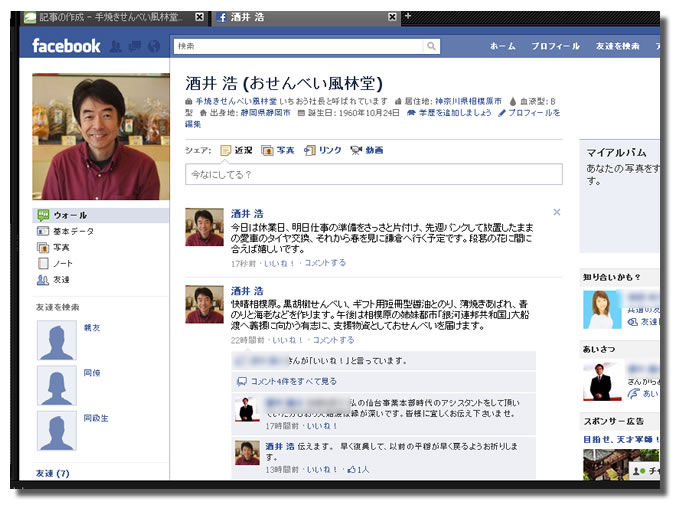Share 近況 status update
Image resolution: width=690 pixels, height=514 pixels.
point(237,151)
